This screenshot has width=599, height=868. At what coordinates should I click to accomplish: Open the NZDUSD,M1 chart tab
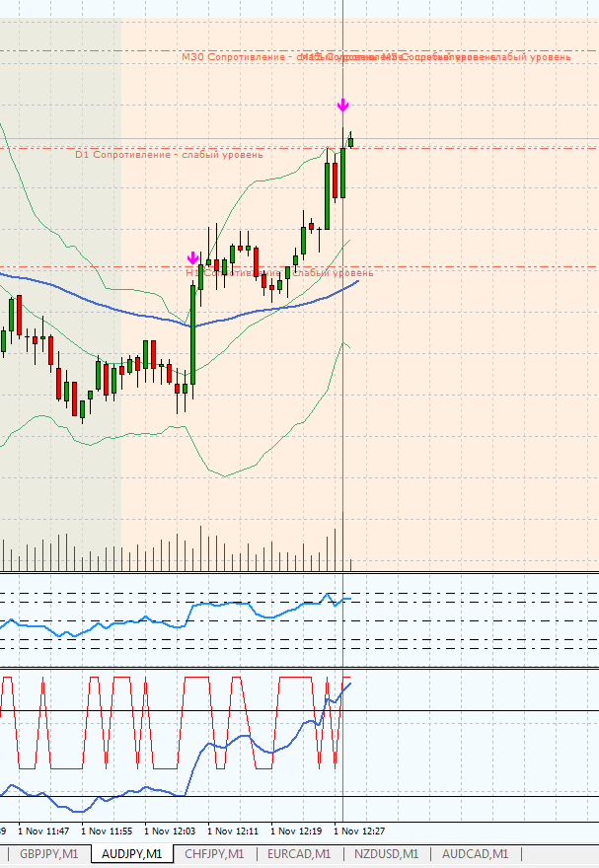tap(385, 854)
